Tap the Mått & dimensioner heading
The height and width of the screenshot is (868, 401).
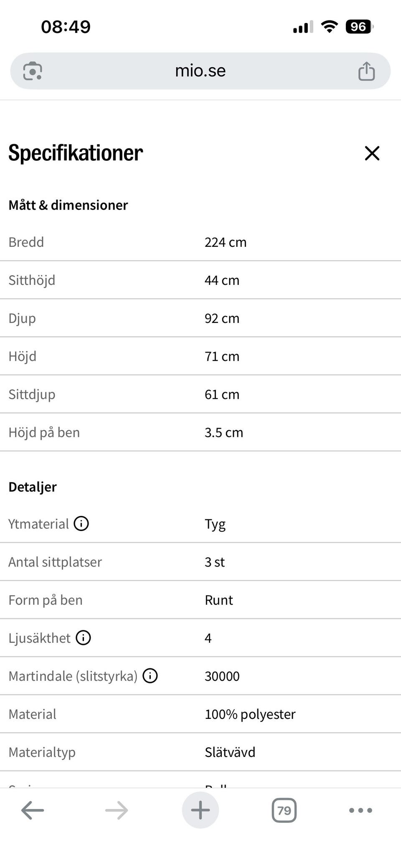click(68, 205)
